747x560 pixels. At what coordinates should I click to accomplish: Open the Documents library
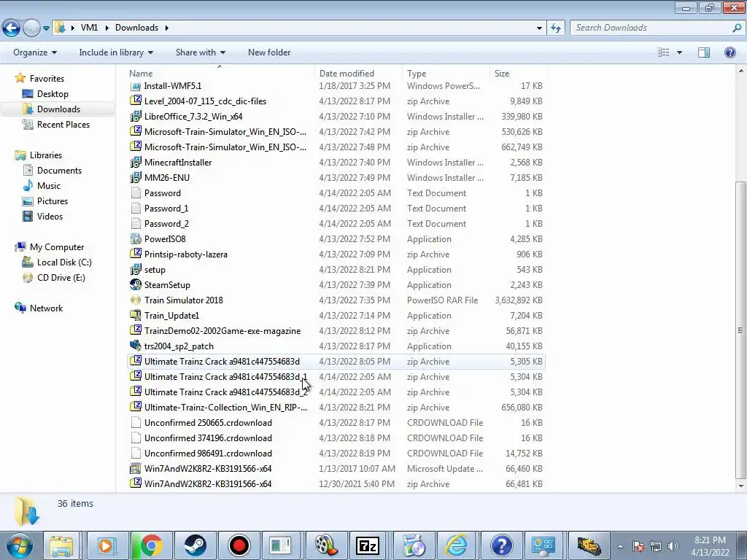(59, 171)
